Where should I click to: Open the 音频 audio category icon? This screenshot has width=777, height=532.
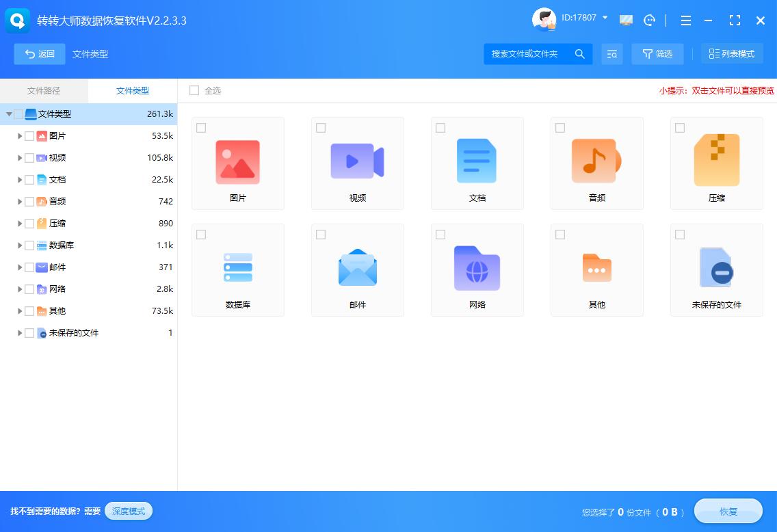click(x=596, y=161)
